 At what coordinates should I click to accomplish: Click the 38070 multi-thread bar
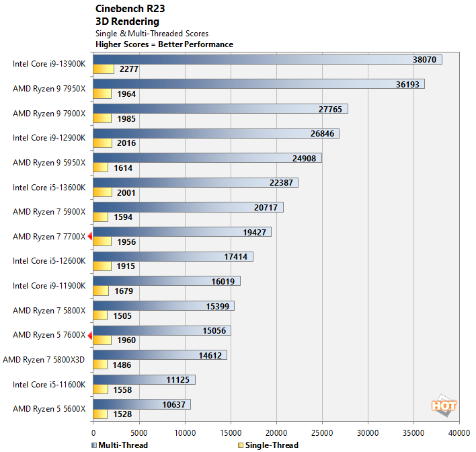pyautogui.click(x=268, y=60)
